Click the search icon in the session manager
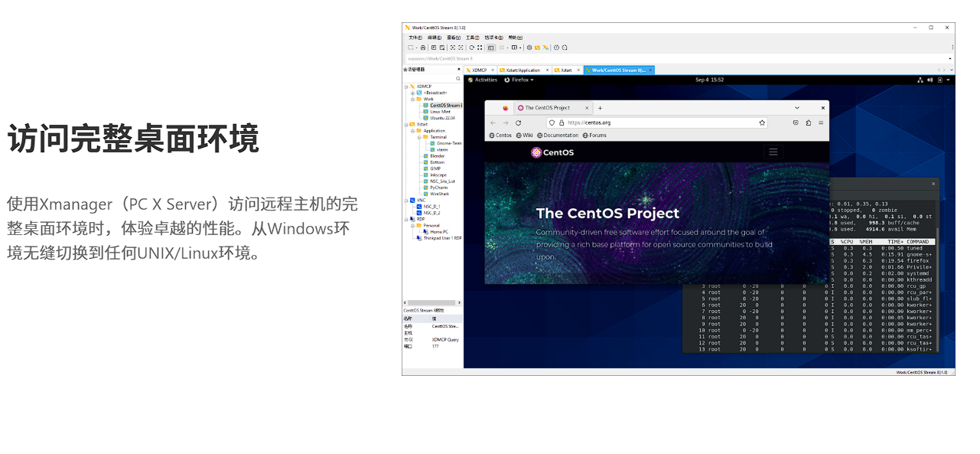This screenshot has width=980, height=454. tap(458, 79)
